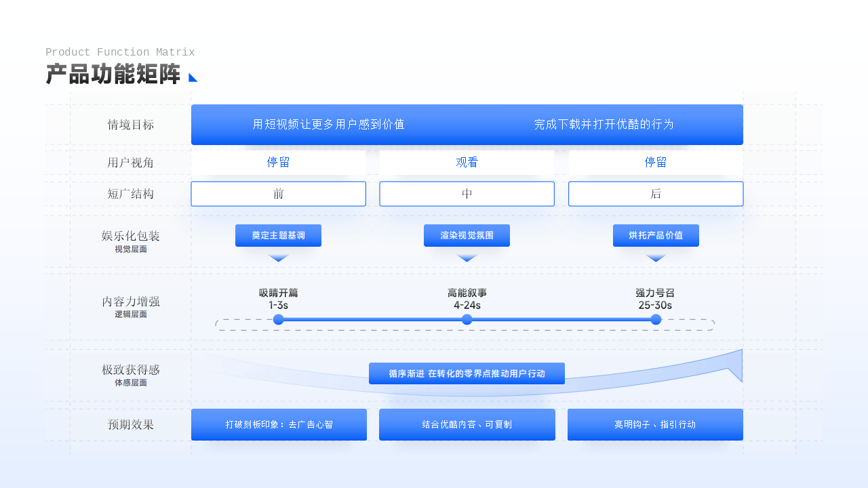Click the blue triangle icon beside the title

tap(193, 77)
